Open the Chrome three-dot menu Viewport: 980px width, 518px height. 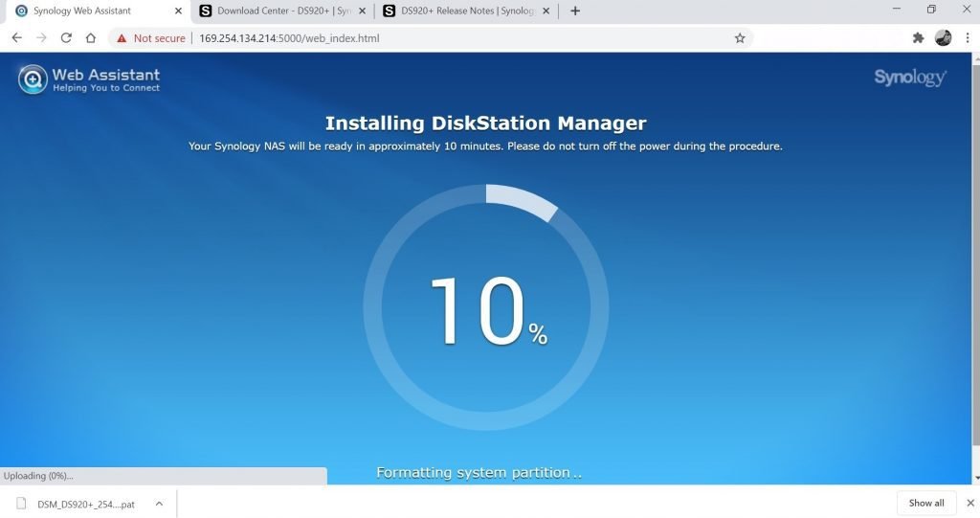pyautogui.click(x=968, y=38)
